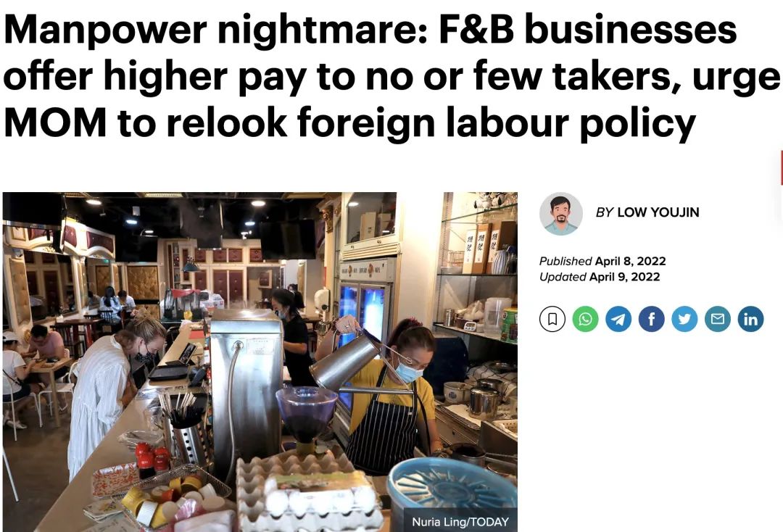Open the author's avatar picture

[x=560, y=214]
